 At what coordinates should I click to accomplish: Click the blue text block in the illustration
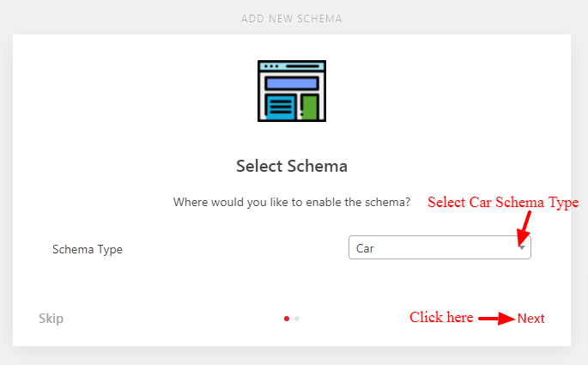[x=281, y=107]
